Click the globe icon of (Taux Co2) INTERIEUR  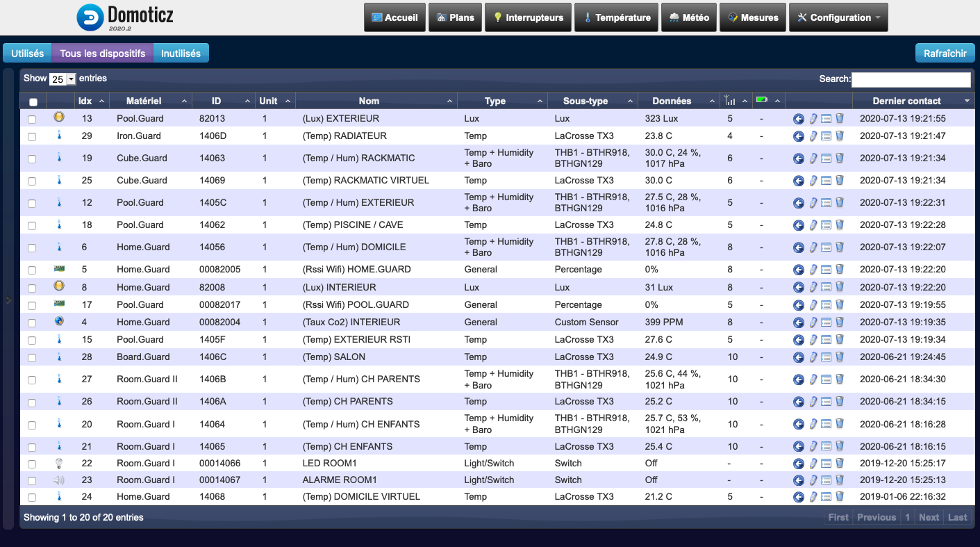59,322
